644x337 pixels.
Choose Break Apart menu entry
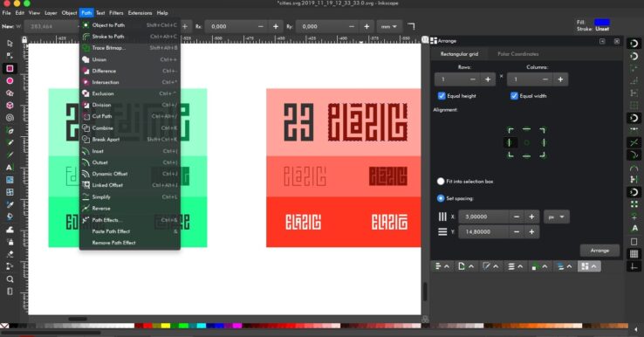(130, 140)
